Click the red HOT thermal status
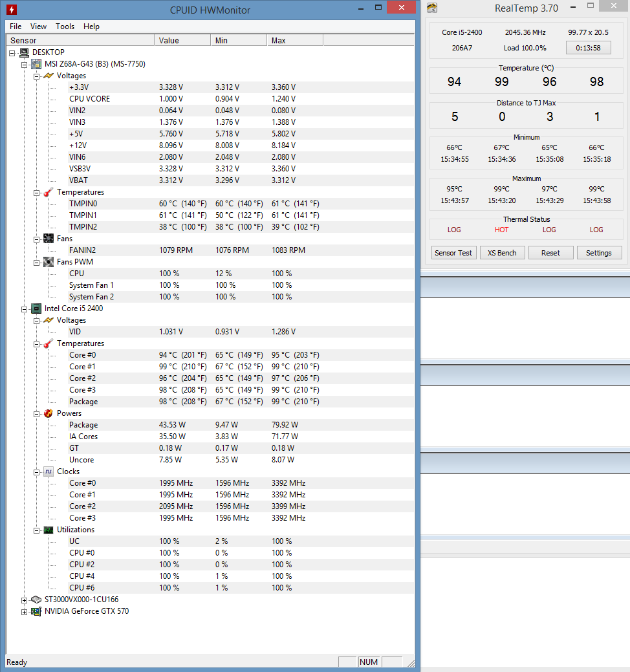 (x=501, y=230)
